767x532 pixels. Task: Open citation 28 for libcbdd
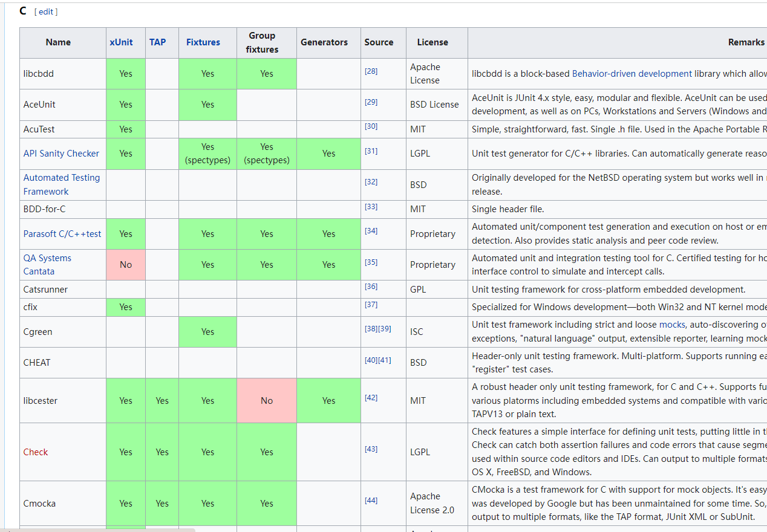pos(371,71)
